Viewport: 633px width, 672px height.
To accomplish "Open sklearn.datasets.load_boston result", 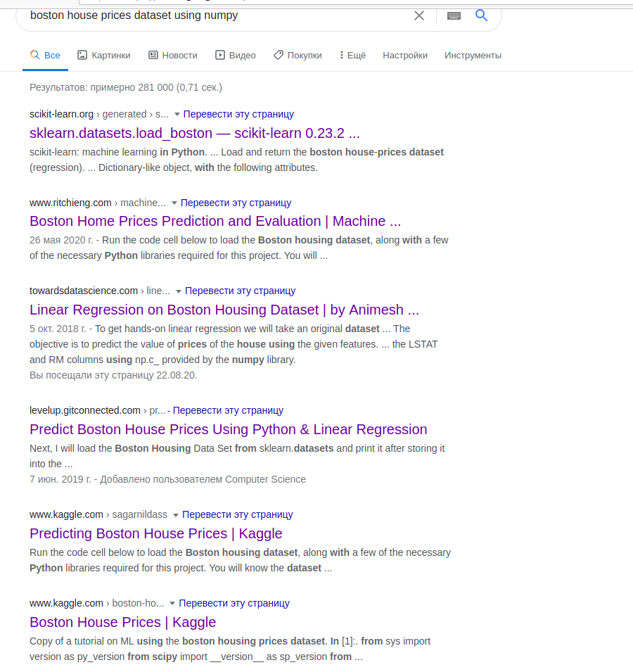I will pos(194,133).
